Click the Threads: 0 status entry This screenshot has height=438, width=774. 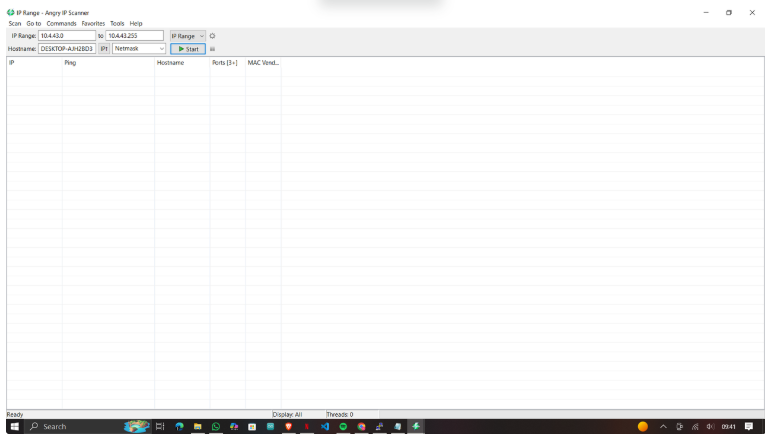pos(340,415)
